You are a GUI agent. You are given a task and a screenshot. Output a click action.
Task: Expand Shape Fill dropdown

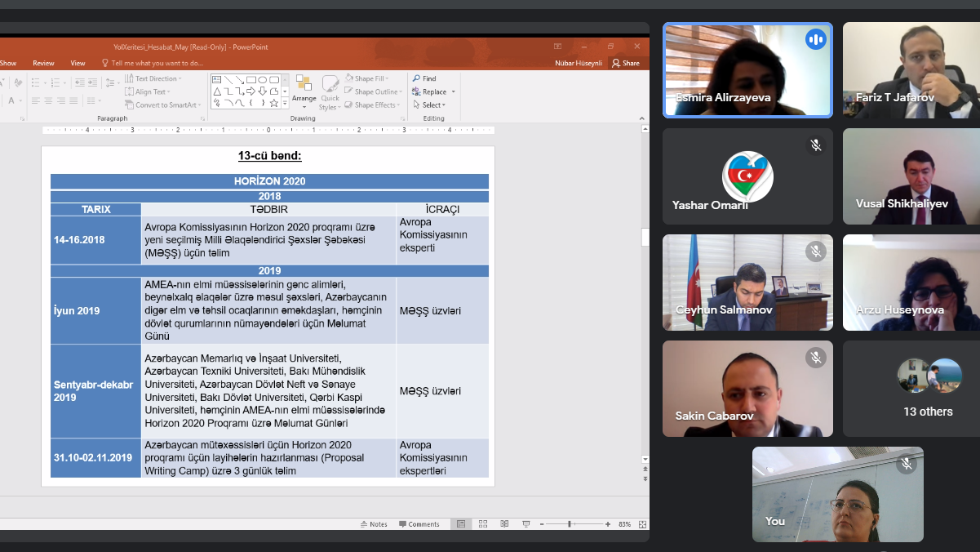(366, 78)
